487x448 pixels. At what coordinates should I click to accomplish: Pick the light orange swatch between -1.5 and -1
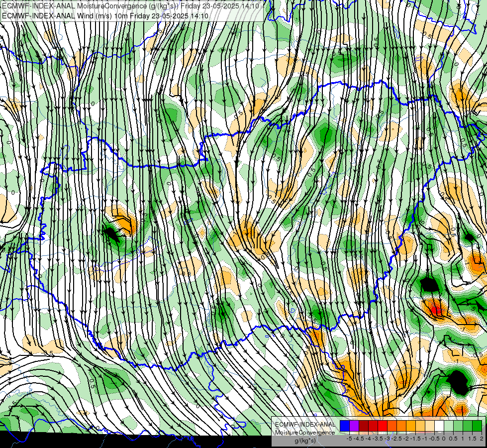(x=420, y=426)
